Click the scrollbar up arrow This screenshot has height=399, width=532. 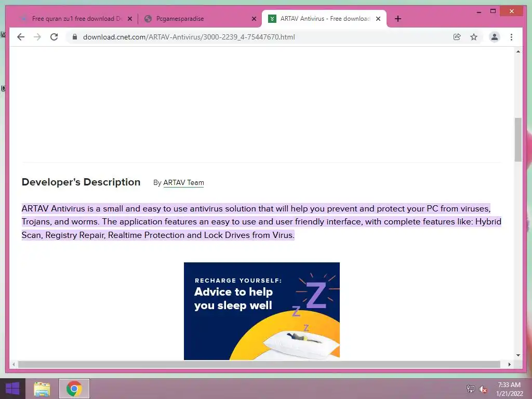518,51
